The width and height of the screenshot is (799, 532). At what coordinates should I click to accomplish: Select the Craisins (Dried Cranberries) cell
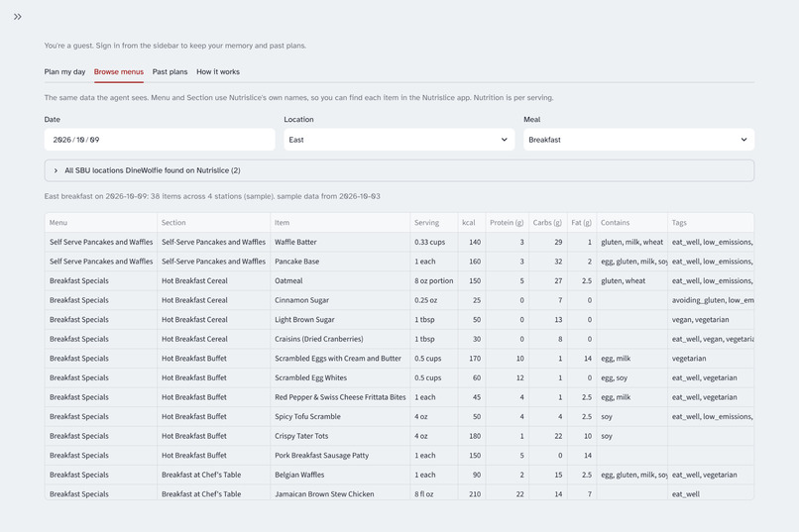click(x=340, y=339)
